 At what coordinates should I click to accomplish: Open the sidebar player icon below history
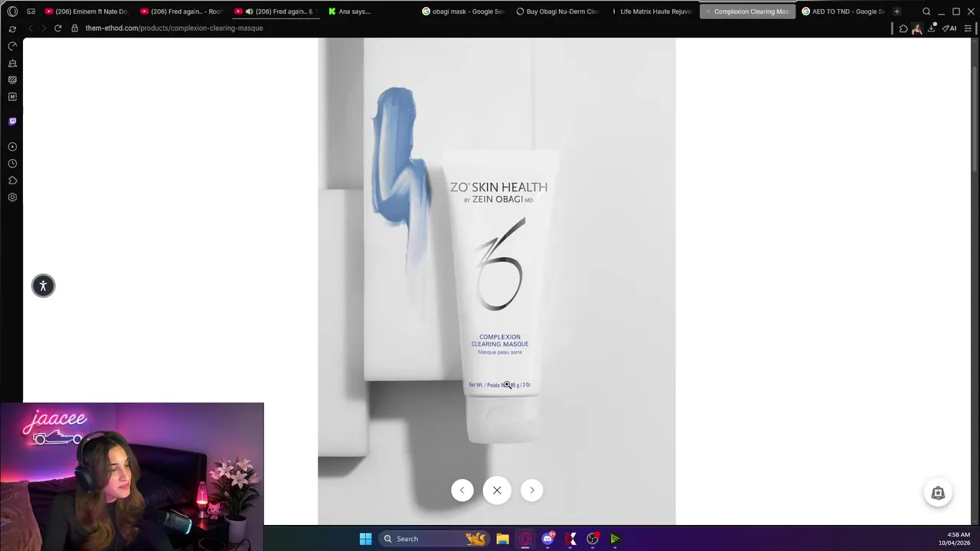coord(12,147)
